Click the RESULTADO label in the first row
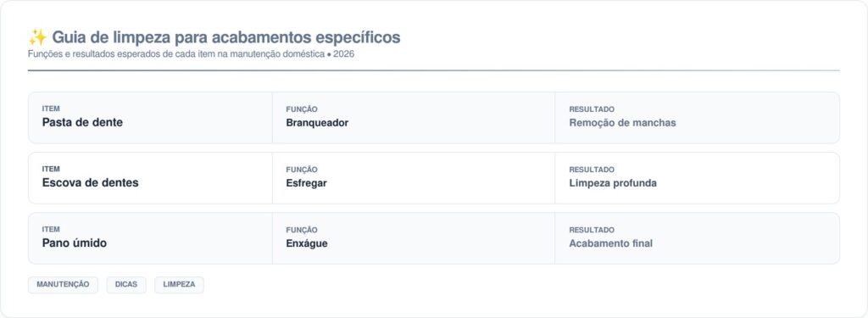The height and width of the screenshot is (318, 868). pos(592,109)
